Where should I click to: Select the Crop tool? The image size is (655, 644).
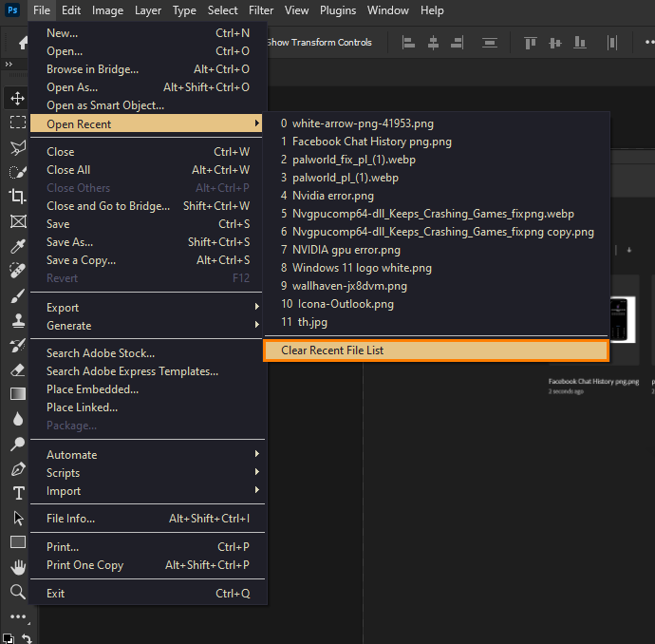pyautogui.click(x=17, y=196)
